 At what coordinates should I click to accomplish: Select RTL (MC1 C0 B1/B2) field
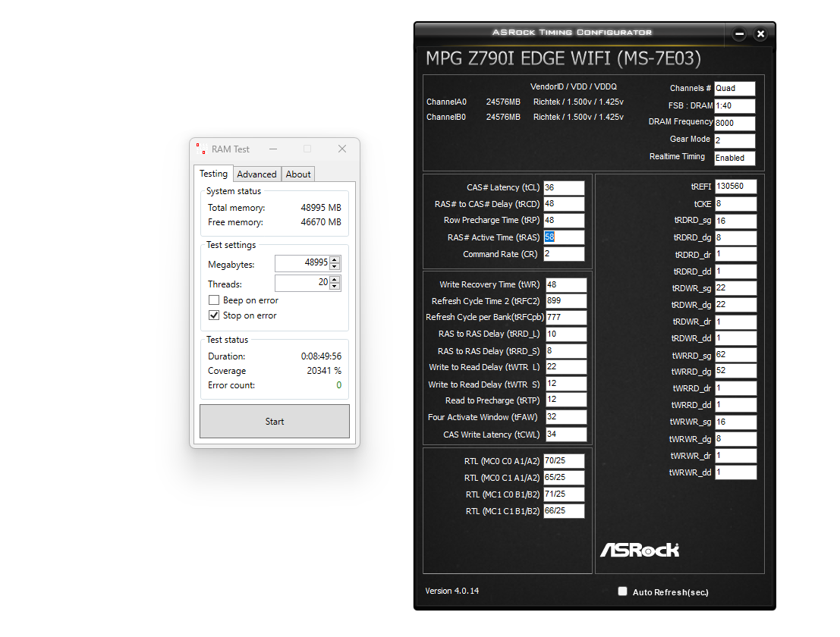pyautogui.click(x=564, y=494)
